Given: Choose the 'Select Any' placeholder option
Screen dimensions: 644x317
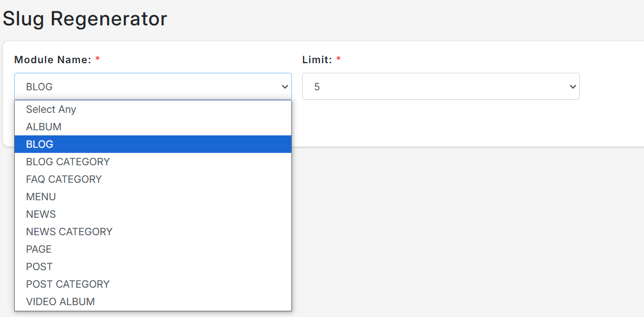Looking at the screenshot, I should 153,109.
